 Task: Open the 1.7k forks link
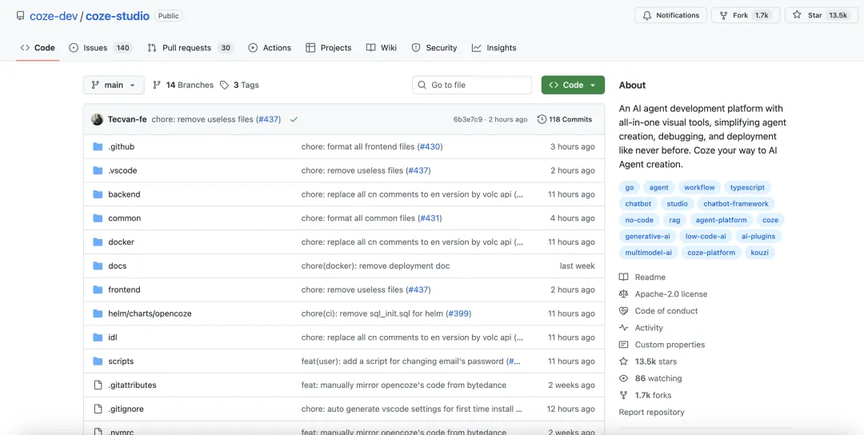[645, 395]
